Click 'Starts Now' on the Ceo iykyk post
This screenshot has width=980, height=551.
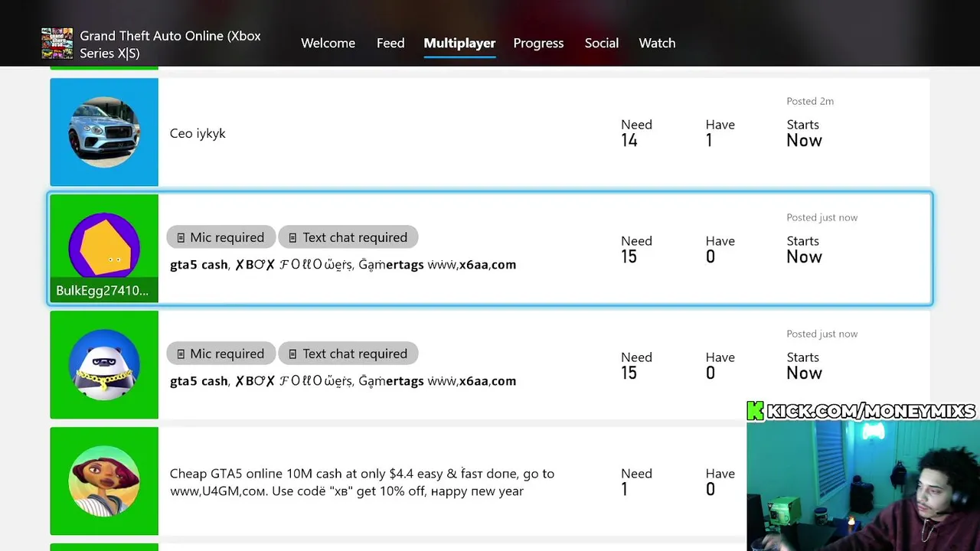804,132
